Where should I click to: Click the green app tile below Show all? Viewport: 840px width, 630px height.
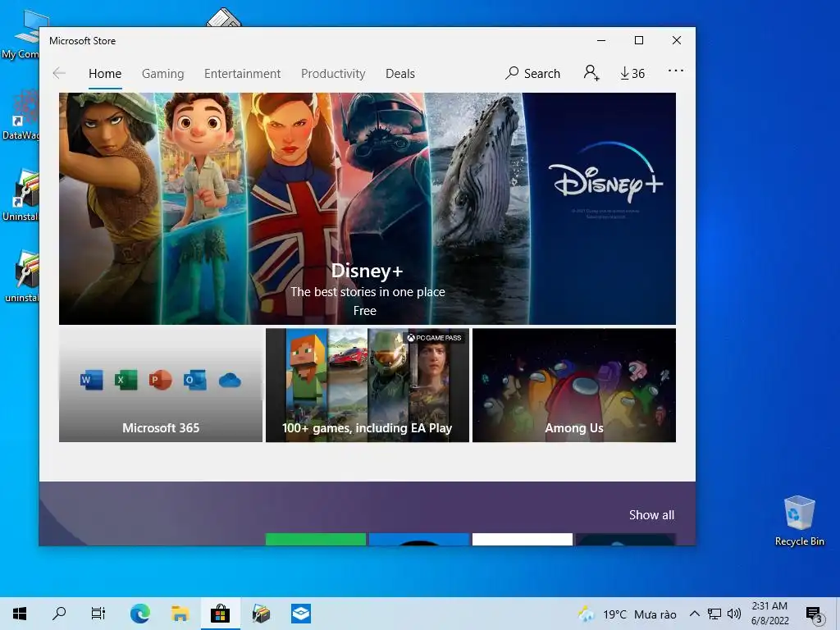[316, 539]
